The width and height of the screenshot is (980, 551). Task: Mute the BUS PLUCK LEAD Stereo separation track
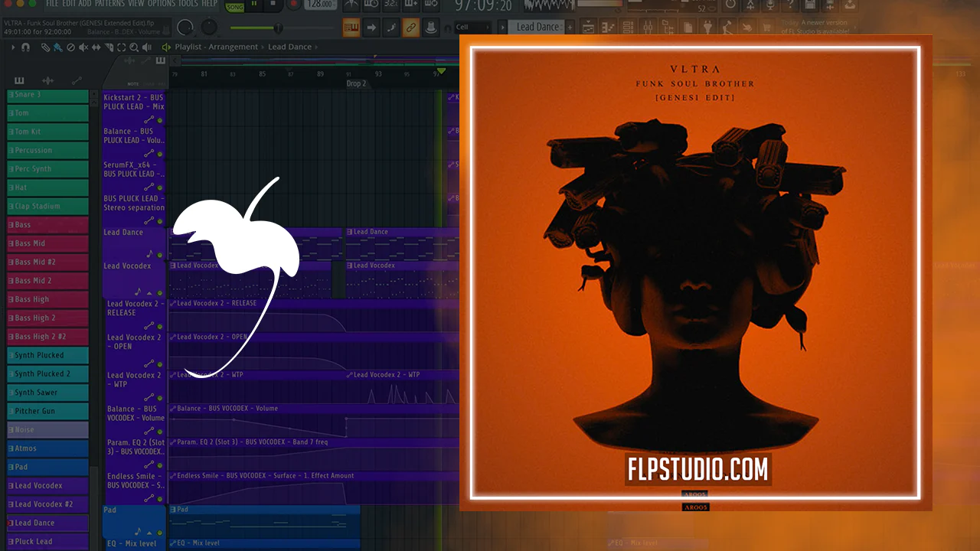160,221
